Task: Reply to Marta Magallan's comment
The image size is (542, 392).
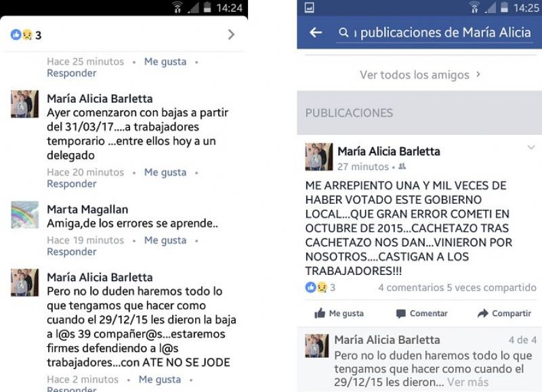Action: [72, 252]
